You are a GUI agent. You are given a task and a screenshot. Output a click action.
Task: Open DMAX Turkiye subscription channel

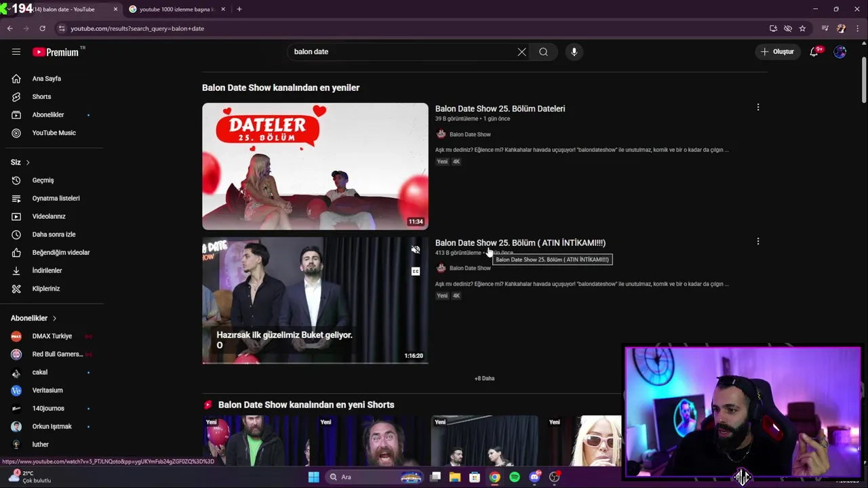click(52, 336)
